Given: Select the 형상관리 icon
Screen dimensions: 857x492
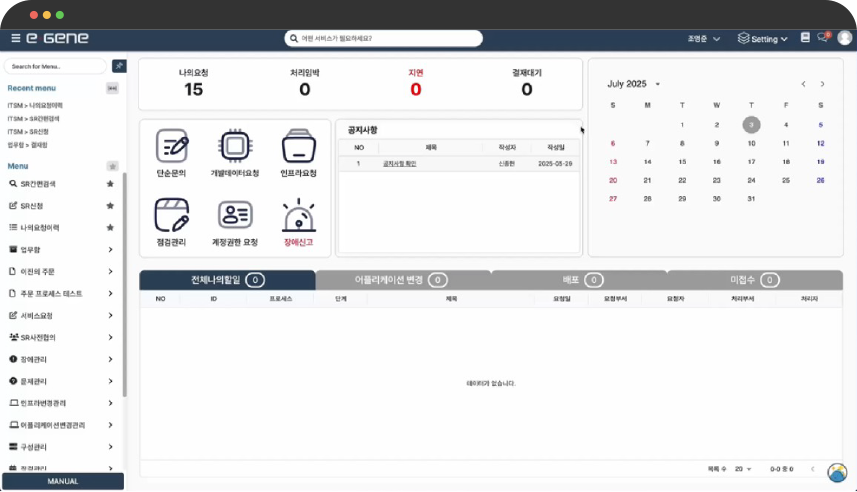Looking at the screenshot, I should (x=172, y=215).
